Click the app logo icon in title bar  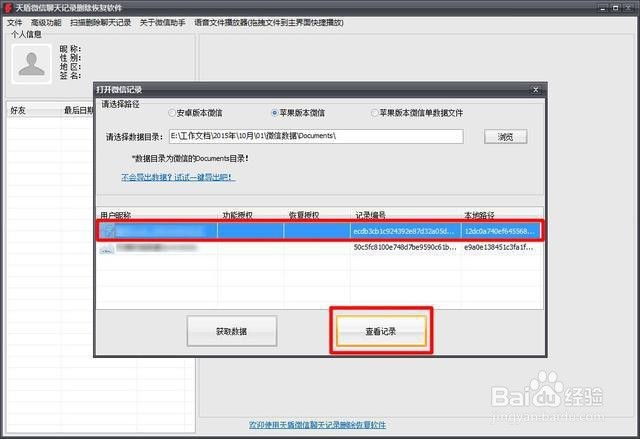(8, 7)
